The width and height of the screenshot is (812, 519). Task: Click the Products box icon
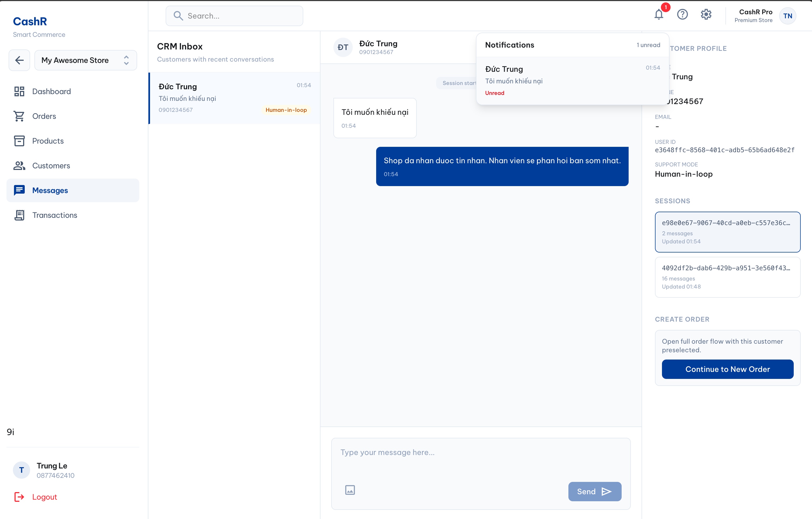(x=19, y=141)
